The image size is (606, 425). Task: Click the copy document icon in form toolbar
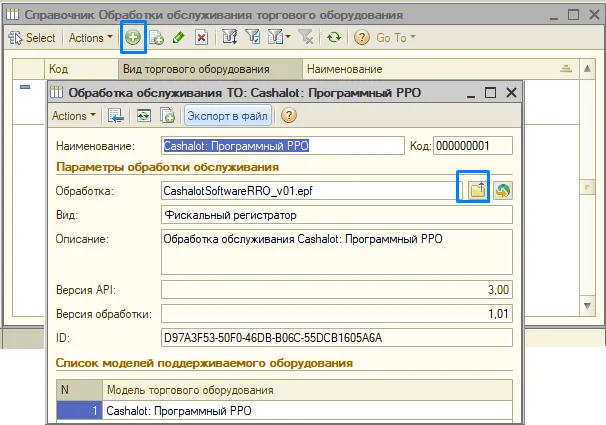click(167, 116)
